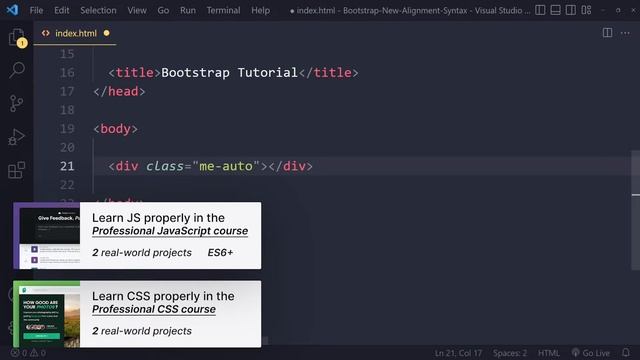Click the CSS course thumbnail image
This screenshot has width=640, height=360.
point(47,314)
